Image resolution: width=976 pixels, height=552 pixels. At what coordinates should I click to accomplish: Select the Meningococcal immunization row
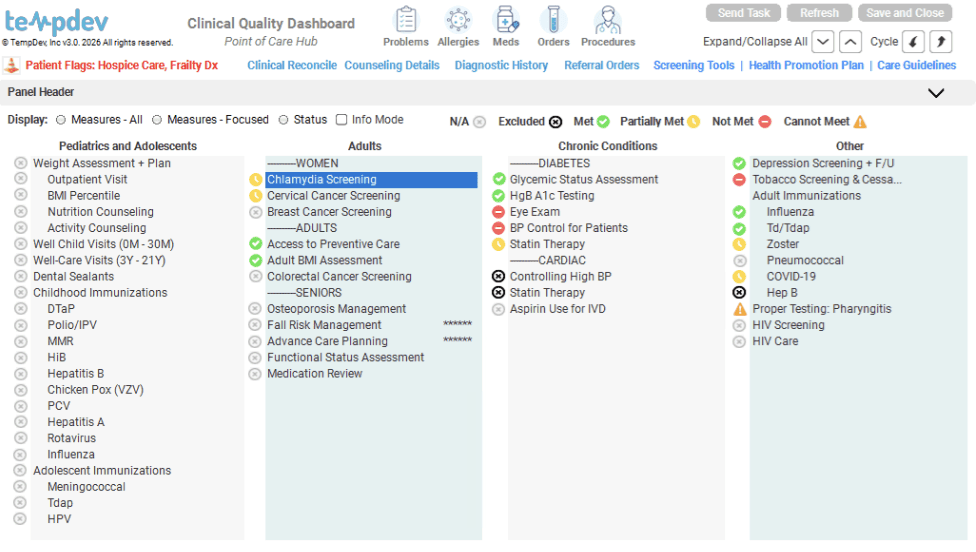click(x=87, y=487)
